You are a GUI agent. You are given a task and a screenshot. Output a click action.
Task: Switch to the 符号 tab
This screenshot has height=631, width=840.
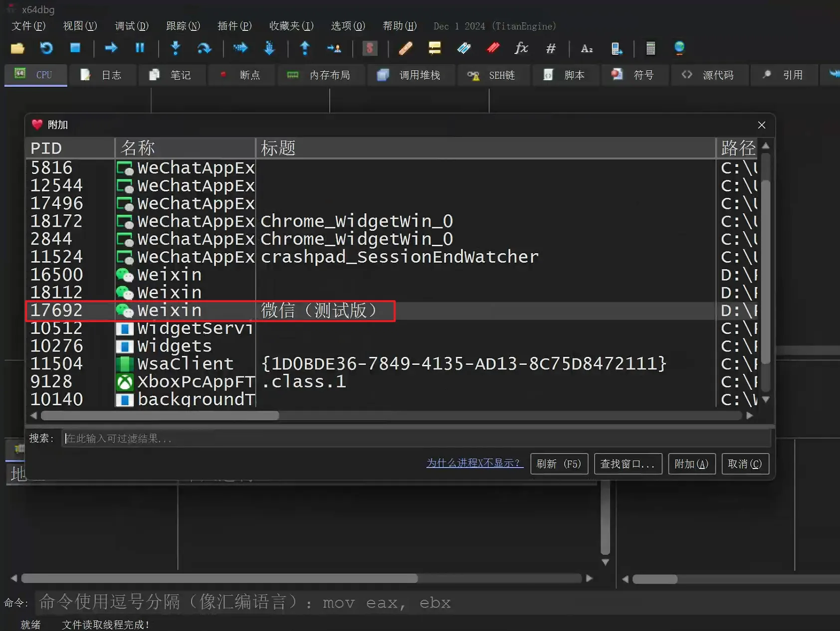coord(634,75)
